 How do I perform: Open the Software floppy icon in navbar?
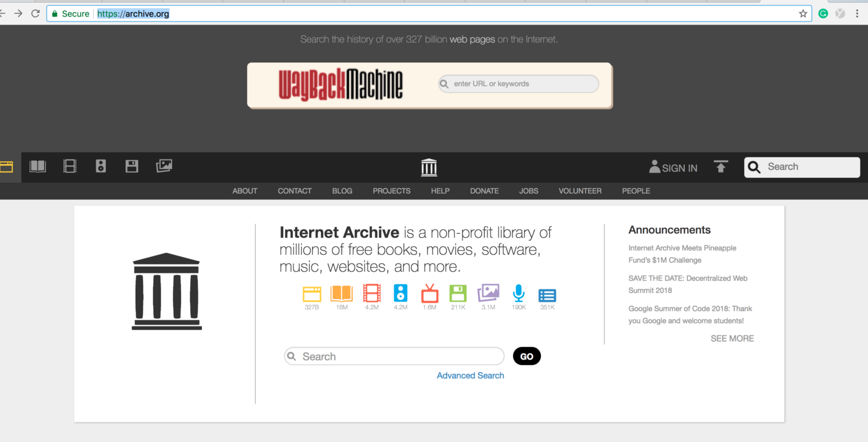point(132,166)
